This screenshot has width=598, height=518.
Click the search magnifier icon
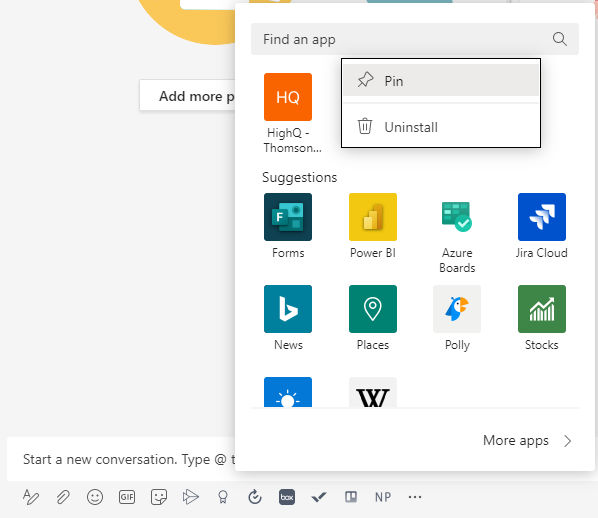tap(559, 39)
